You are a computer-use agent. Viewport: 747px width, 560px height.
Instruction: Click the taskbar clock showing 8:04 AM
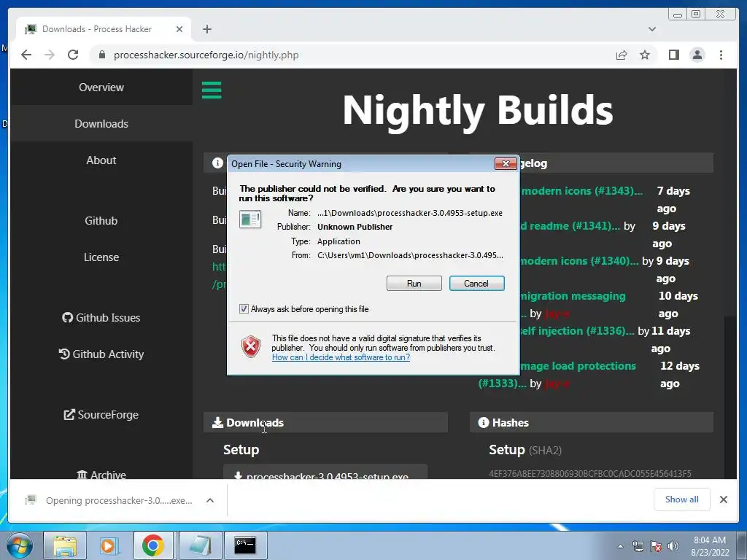tap(709, 545)
